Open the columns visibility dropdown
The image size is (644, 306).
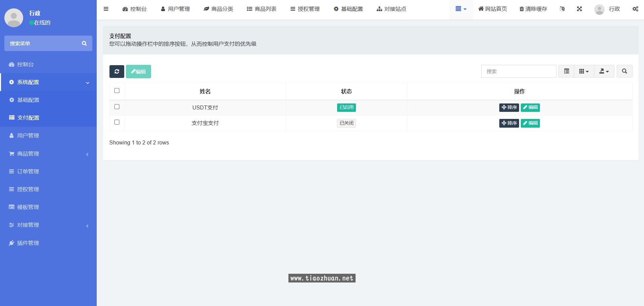tap(584, 71)
